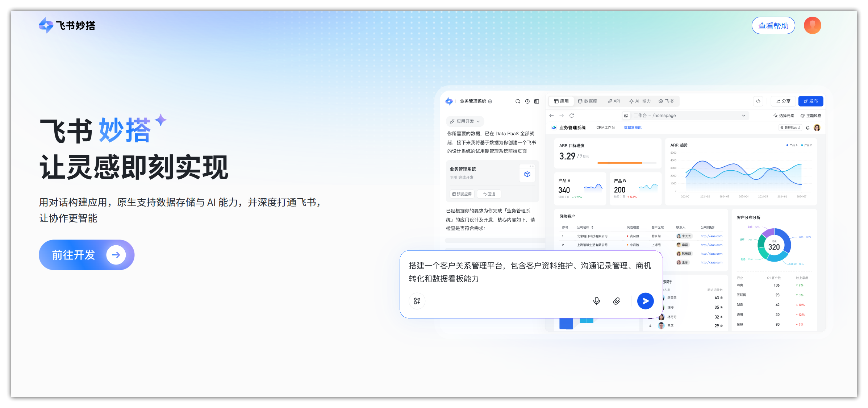
Task: Click the user avatar at the top right
Action: [x=812, y=25]
